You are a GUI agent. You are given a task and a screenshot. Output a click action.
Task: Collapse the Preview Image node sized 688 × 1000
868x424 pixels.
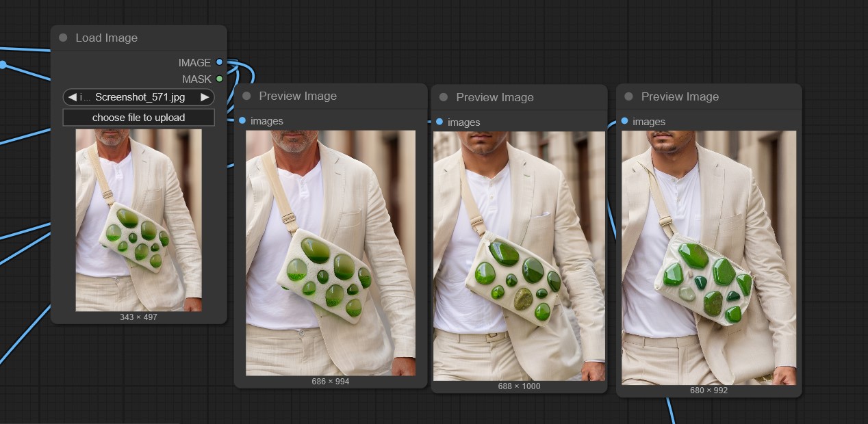[444, 97]
